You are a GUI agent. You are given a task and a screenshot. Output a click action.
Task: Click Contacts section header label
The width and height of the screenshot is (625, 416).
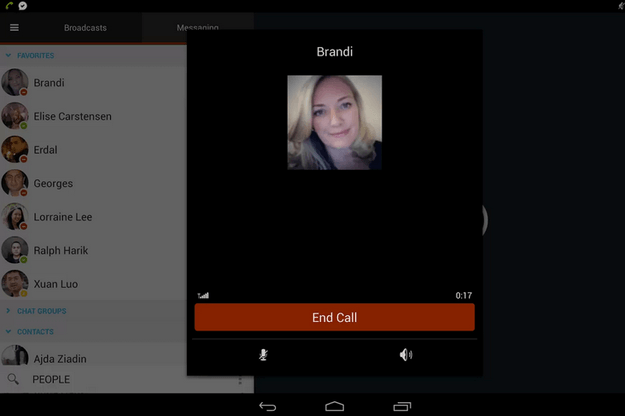pyautogui.click(x=35, y=332)
